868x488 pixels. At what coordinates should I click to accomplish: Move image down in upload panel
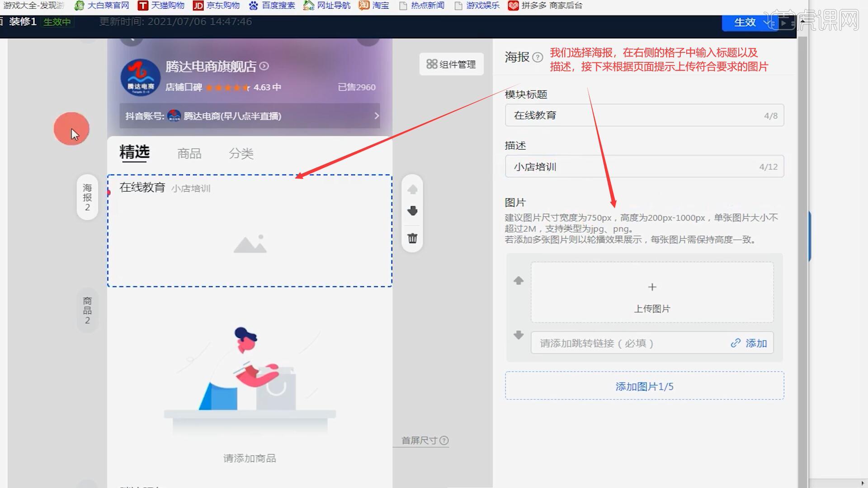coord(519,335)
